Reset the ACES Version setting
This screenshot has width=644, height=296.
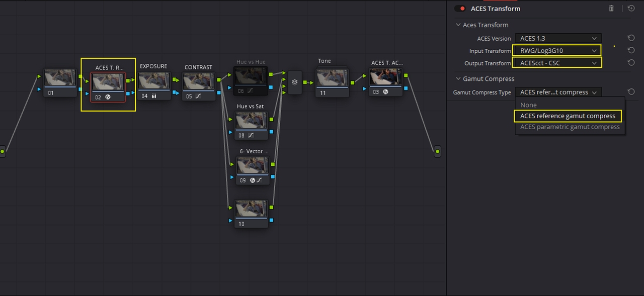[x=631, y=38]
